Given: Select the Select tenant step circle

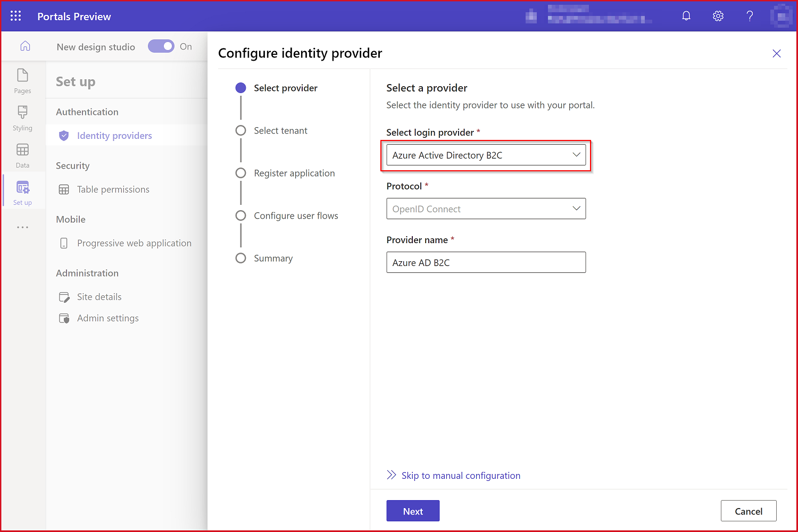Looking at the screenshot, I should point(240,130).
